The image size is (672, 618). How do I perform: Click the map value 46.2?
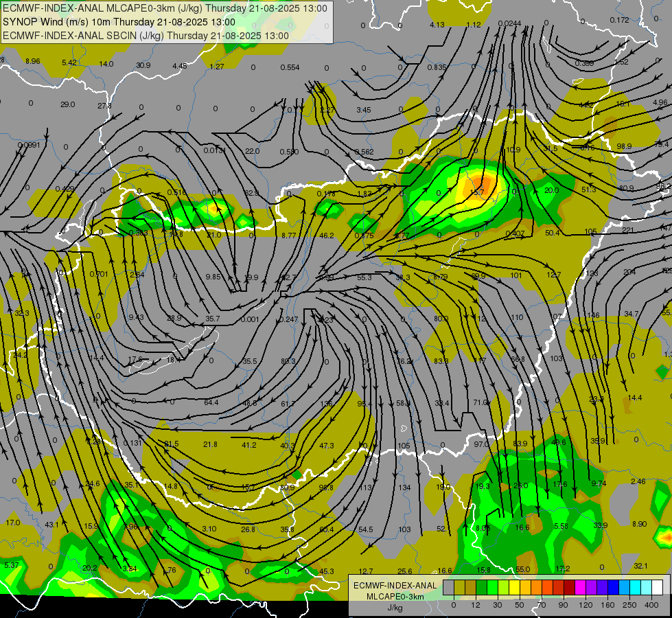click(327, 236)
